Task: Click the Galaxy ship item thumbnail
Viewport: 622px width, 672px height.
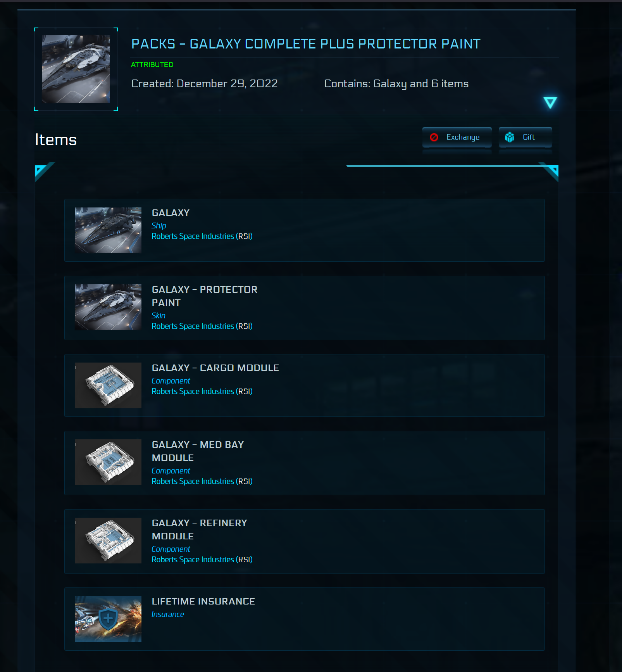Action: click(x=108, y=230)
